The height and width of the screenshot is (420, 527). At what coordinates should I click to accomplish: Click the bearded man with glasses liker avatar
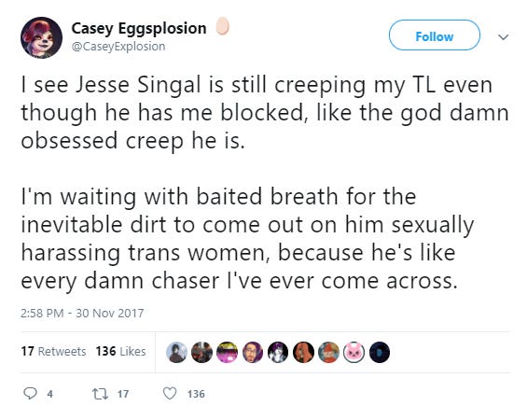click(253, 353)
